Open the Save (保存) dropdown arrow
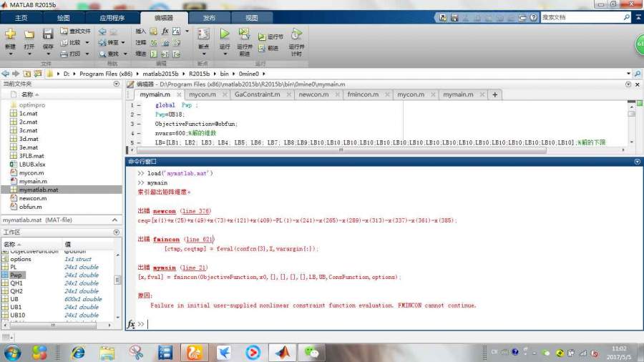The image size is (644, 362). point(48,54)
